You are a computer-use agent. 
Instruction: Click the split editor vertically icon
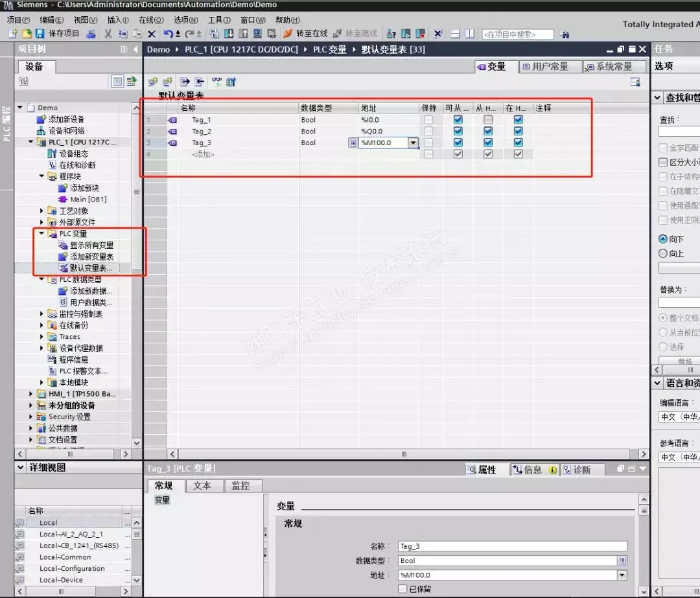pos(470,34)
